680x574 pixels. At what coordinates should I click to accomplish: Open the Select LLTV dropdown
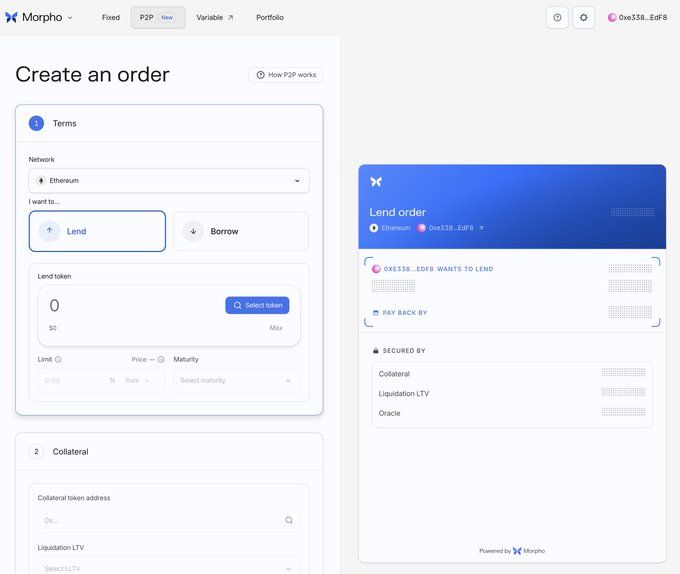pos(169,567)
